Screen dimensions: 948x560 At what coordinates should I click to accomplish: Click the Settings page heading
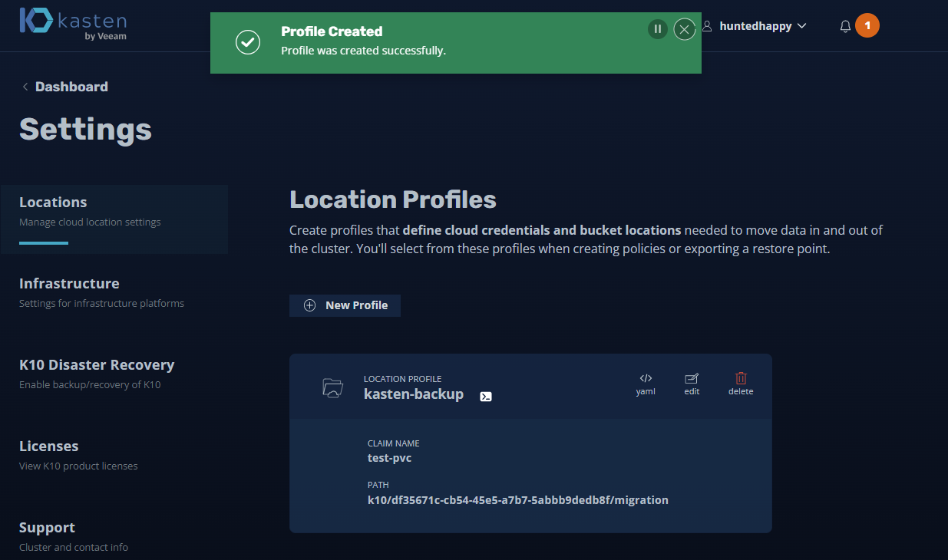click(x=85, y=129)
